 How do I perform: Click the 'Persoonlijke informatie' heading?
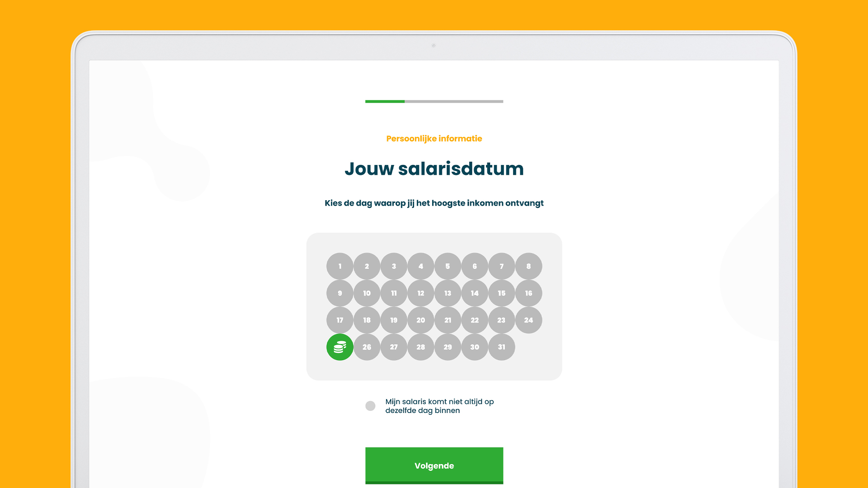pyautogui.click(x=434, y=139)
